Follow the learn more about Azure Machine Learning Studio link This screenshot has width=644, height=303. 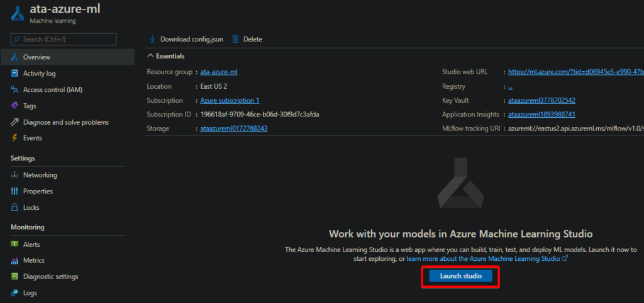(483, 259)
